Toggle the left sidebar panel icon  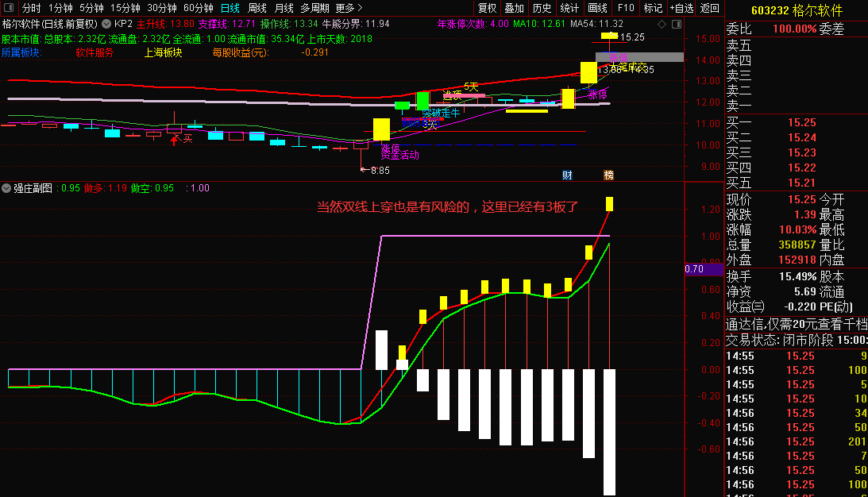coord(8,8)
